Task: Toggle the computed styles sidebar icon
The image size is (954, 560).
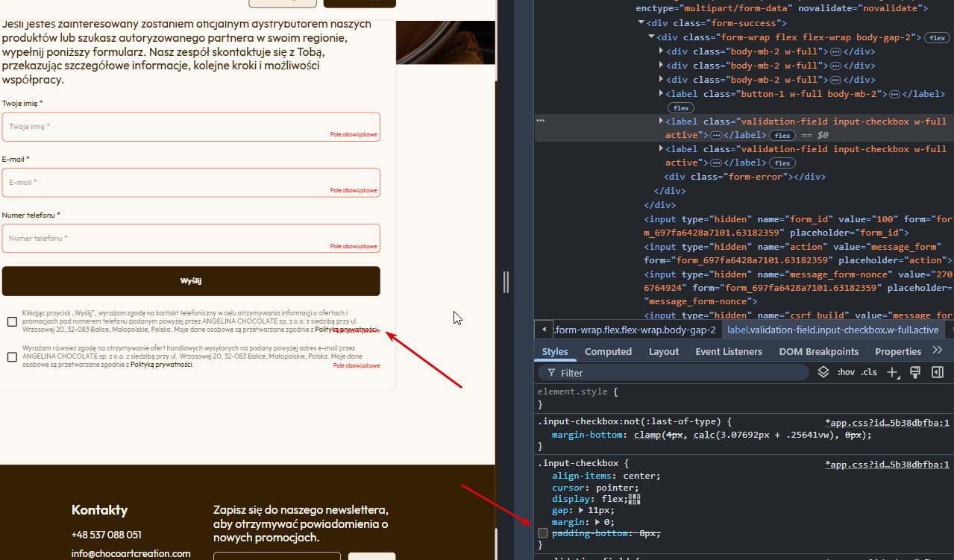Action: pyautogui.click(x=938, y=372)
